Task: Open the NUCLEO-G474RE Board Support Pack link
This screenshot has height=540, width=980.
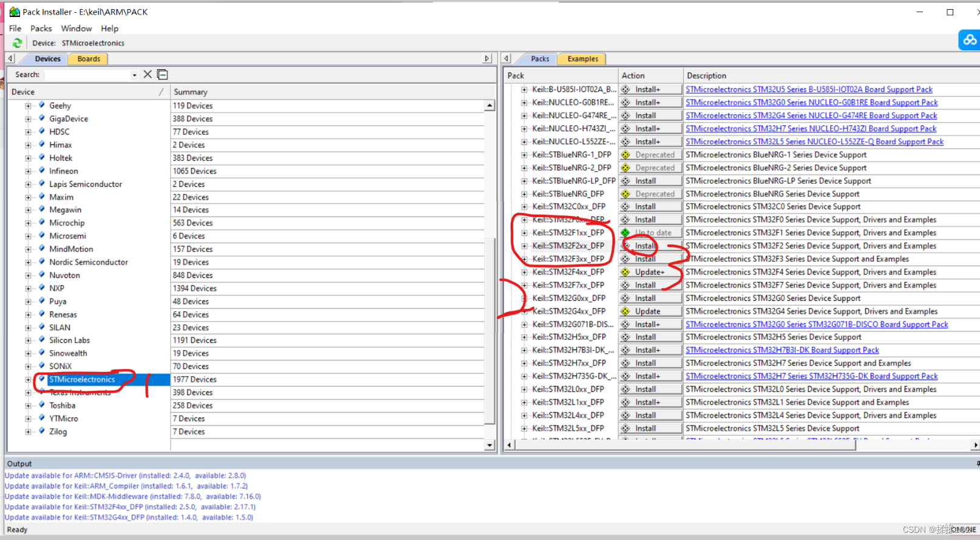Action: [x=811, y=115]
